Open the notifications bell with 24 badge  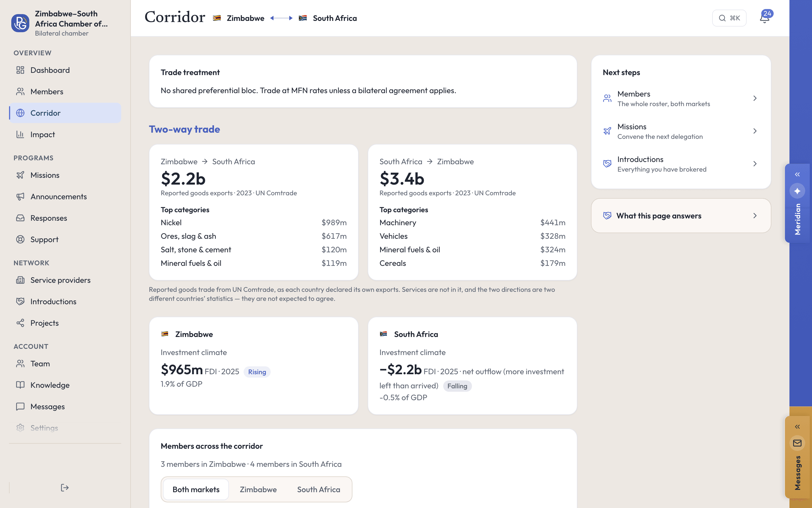coord(765,18)
